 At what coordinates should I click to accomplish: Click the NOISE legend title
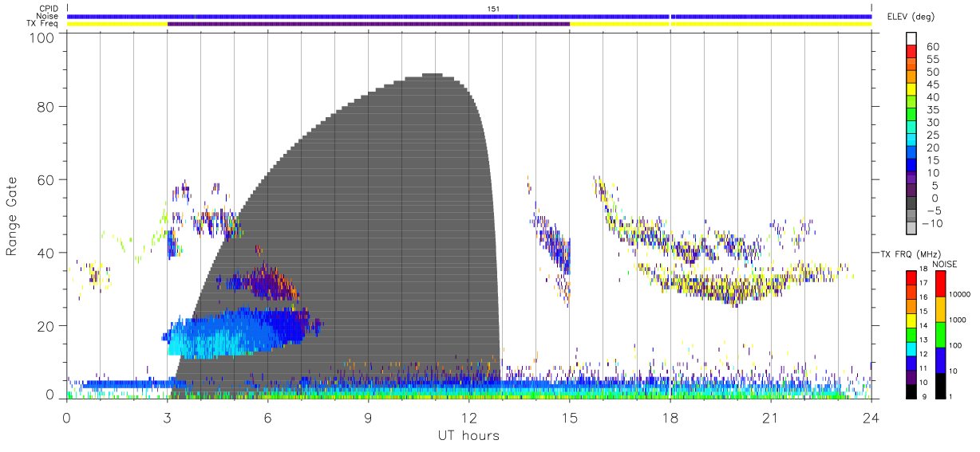click(946, 264)
